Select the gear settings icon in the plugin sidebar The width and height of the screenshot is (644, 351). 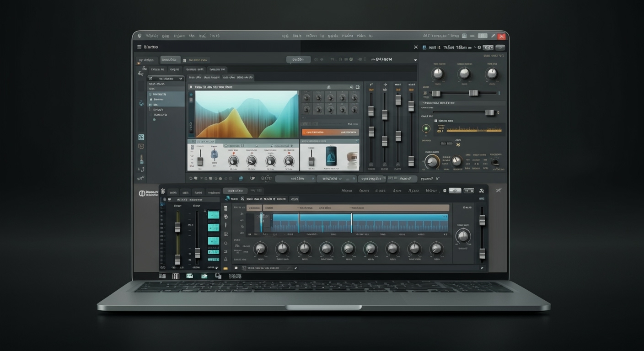pyautogui.click(x=225, y=242)
